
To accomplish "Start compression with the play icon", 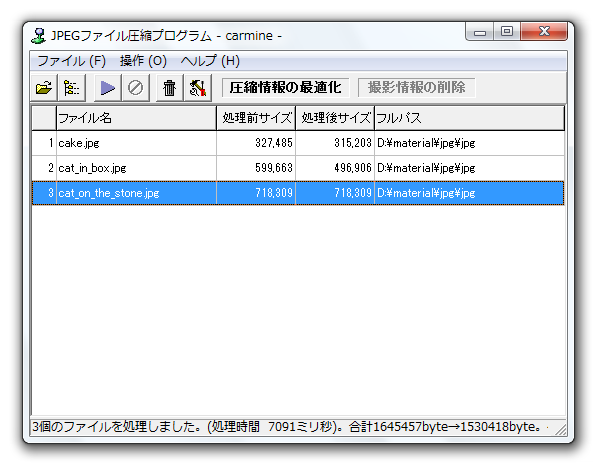I will 108,88.
